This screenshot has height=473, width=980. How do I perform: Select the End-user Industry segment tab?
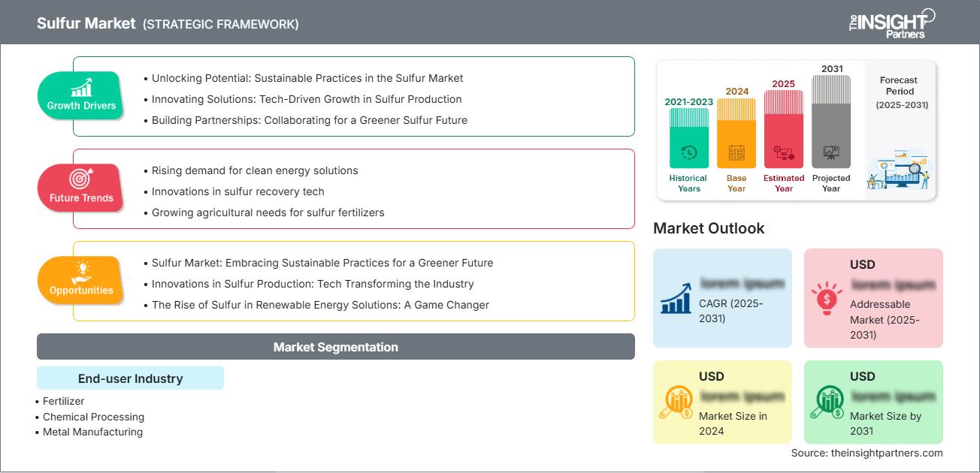point(130,378)
